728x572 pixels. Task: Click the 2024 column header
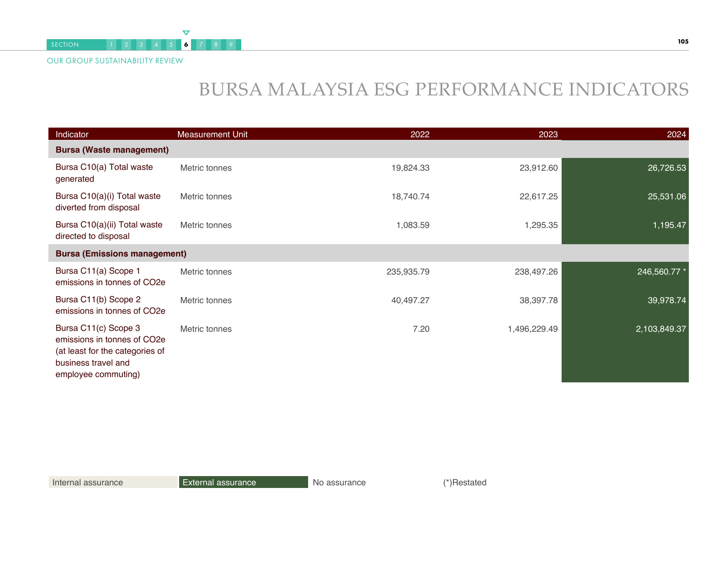pos(677,134)
